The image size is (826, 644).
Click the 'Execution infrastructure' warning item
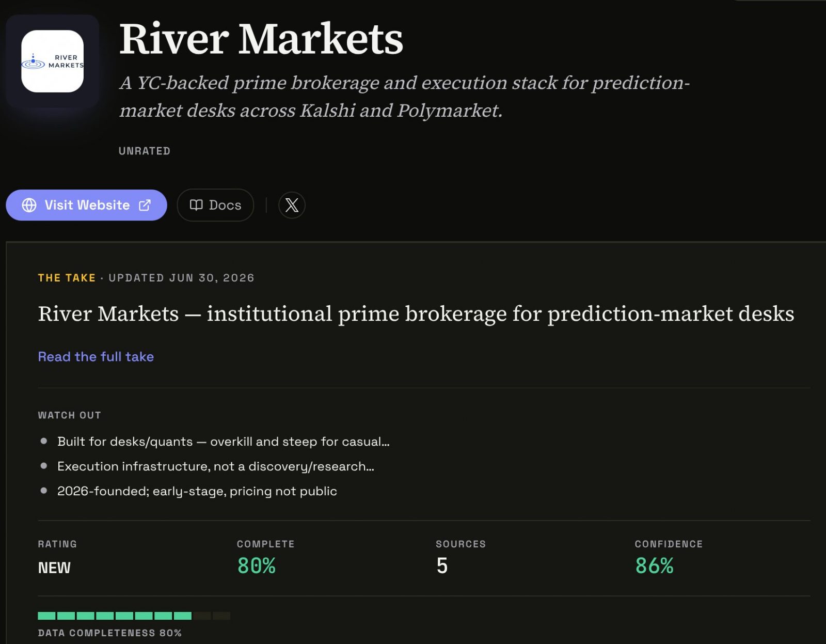point(216,466)
